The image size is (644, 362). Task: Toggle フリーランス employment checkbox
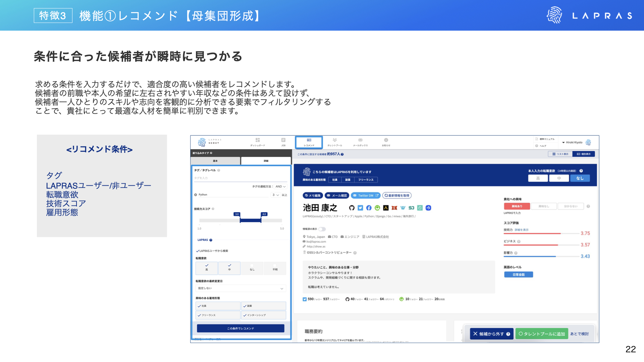218,315
